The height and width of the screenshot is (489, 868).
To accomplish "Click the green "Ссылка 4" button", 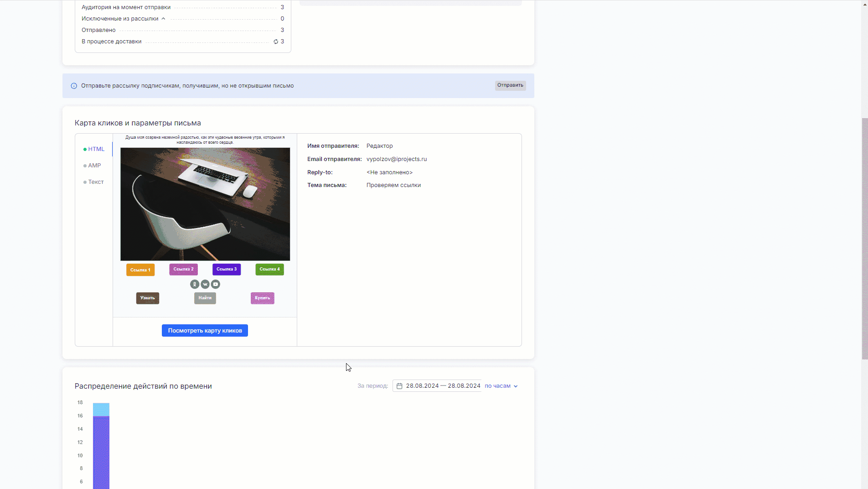I will [x=269, y=269].
